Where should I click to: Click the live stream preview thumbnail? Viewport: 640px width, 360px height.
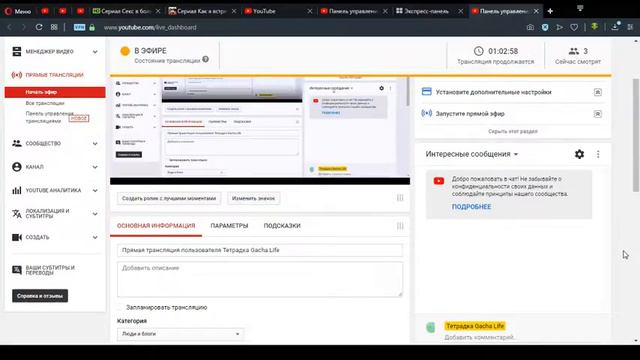tap(260, 131)
